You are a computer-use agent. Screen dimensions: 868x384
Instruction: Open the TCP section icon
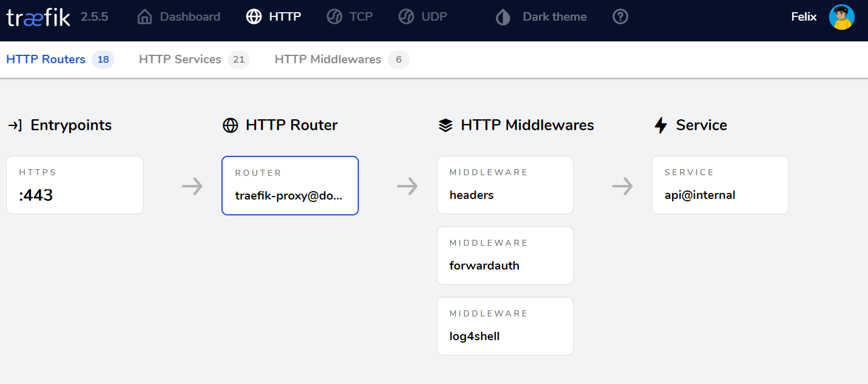pyautogui.click(x=334, y=16)
